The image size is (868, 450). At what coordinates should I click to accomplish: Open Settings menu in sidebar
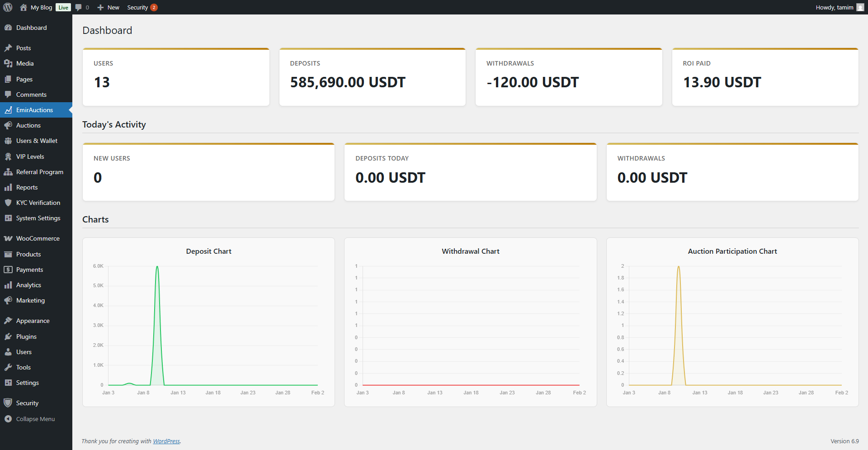(36, 383)
